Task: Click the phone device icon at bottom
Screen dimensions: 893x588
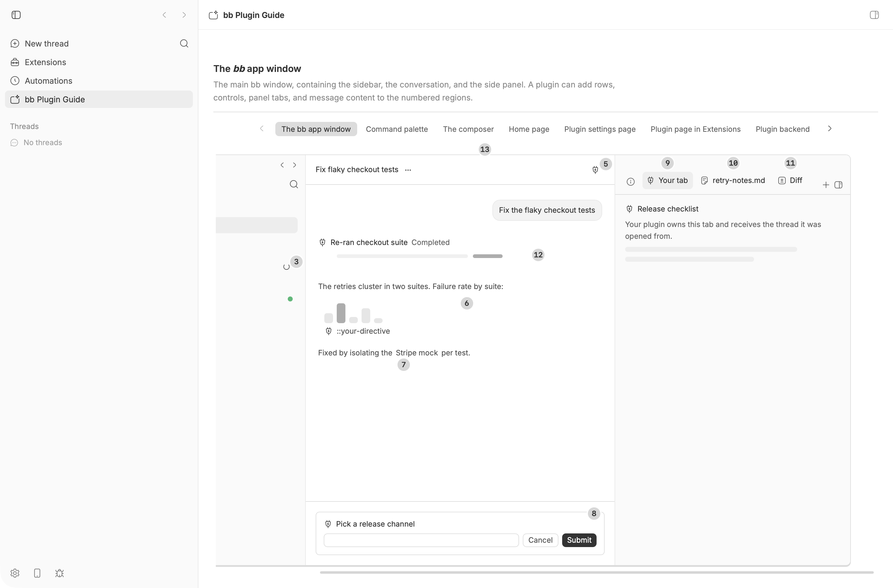Action: click(x=37, y=573)
